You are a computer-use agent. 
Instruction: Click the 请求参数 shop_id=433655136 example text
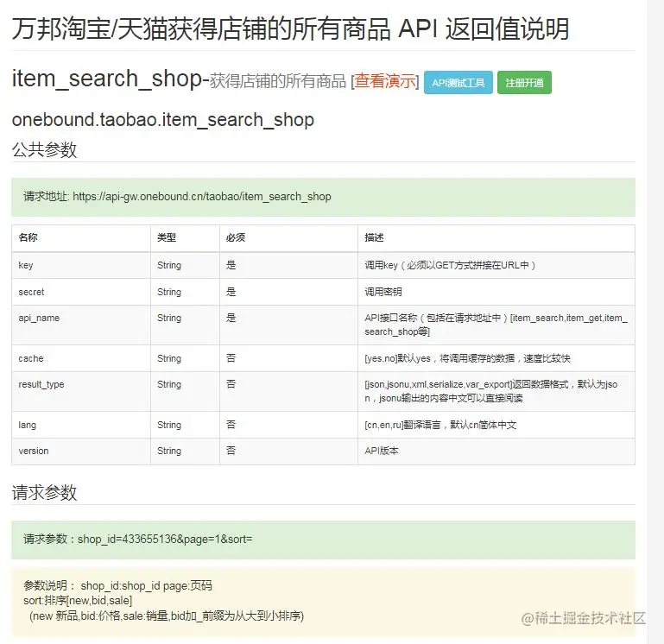138,539
